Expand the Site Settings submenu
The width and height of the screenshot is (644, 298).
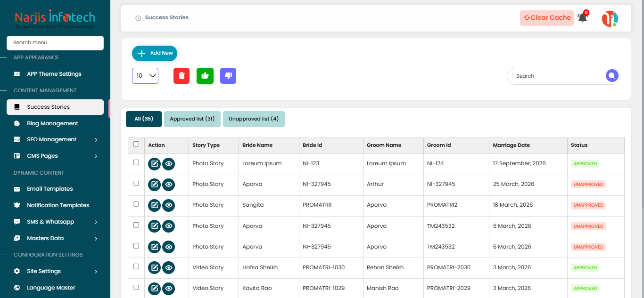click(55, 271)
